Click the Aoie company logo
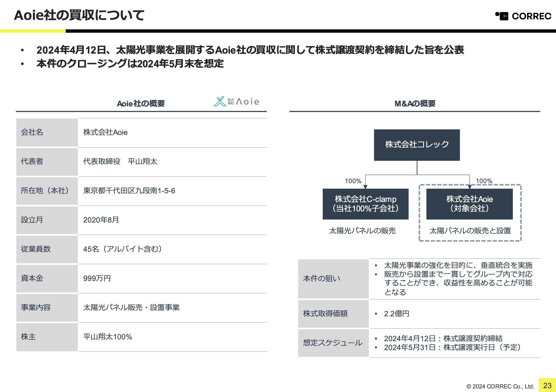The height and width of the screenshot is (392, 556). coord(236,101)
